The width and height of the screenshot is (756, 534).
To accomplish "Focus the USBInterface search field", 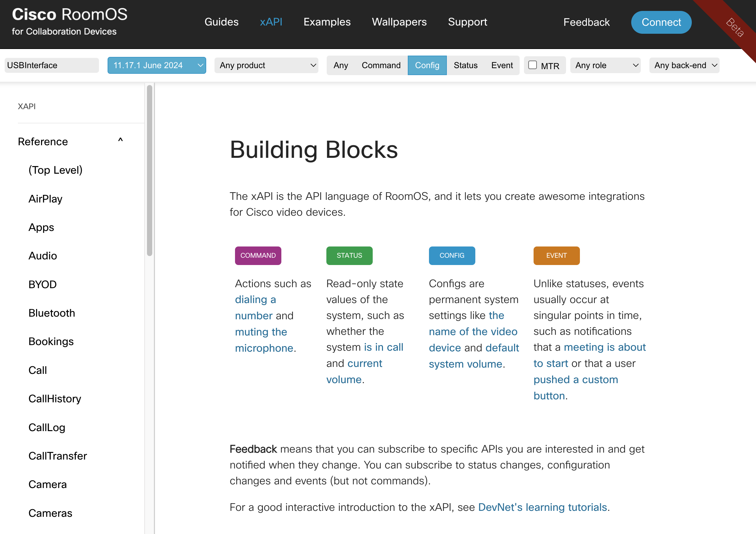I will 52,65.
